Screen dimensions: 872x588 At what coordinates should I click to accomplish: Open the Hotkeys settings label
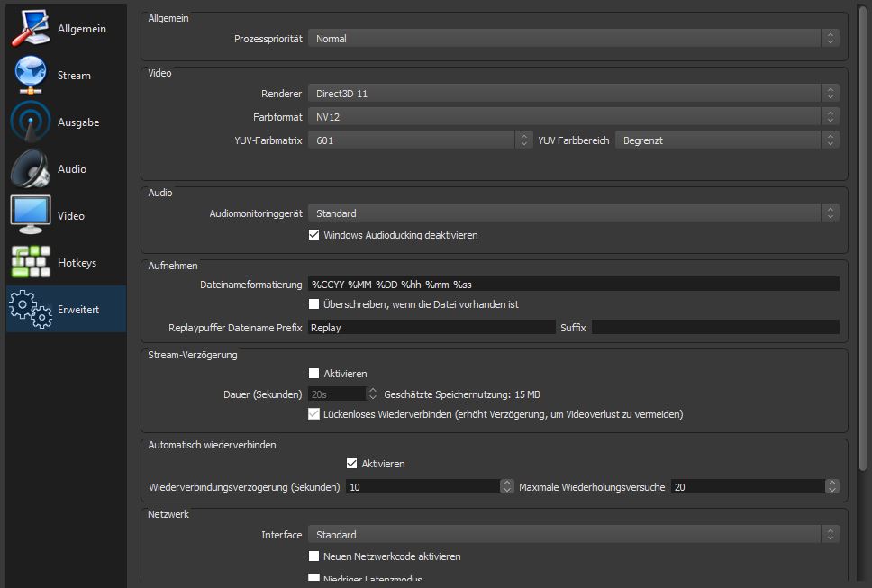(x=77, y=263)
